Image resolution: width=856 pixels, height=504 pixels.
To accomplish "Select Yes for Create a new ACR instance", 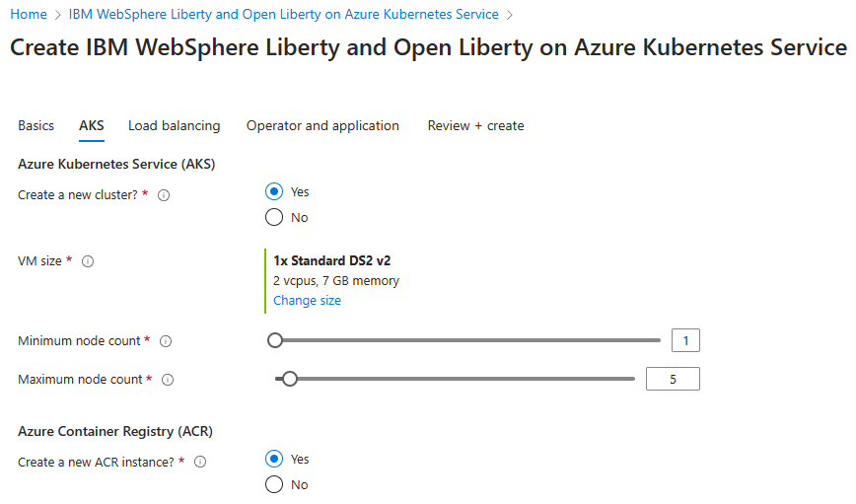I will [275, 459].
